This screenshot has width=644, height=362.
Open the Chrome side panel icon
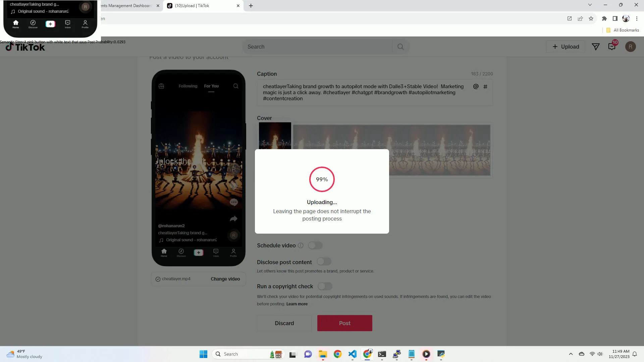coord(615,18)
